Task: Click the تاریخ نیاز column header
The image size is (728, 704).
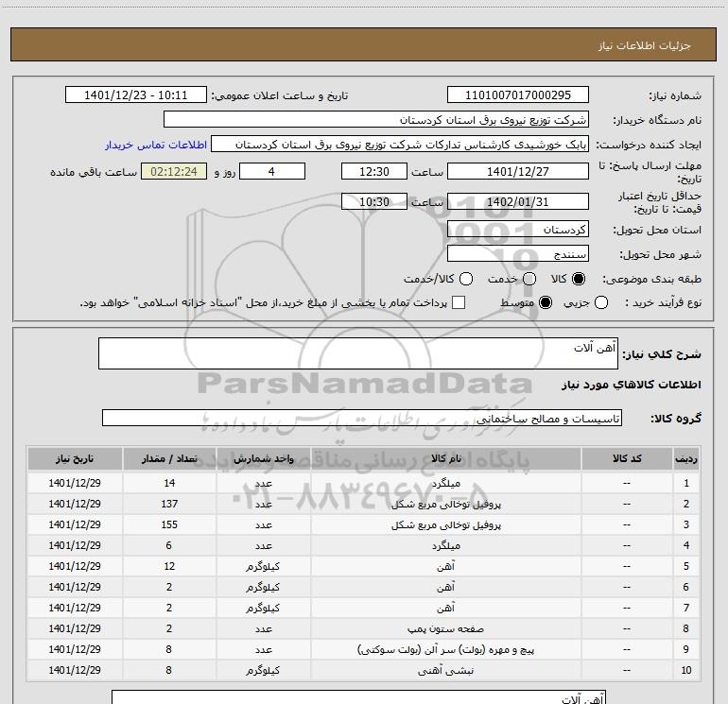Action: coord(75,458)
